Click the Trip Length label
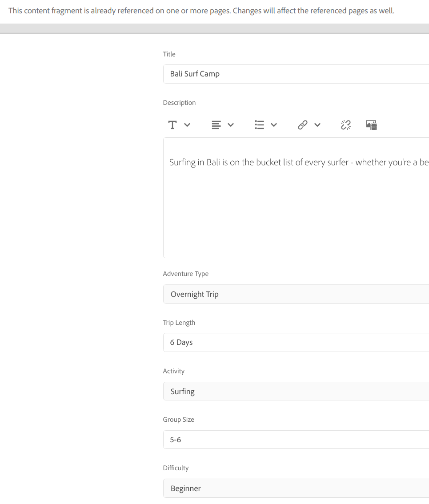 pos(179,323)
